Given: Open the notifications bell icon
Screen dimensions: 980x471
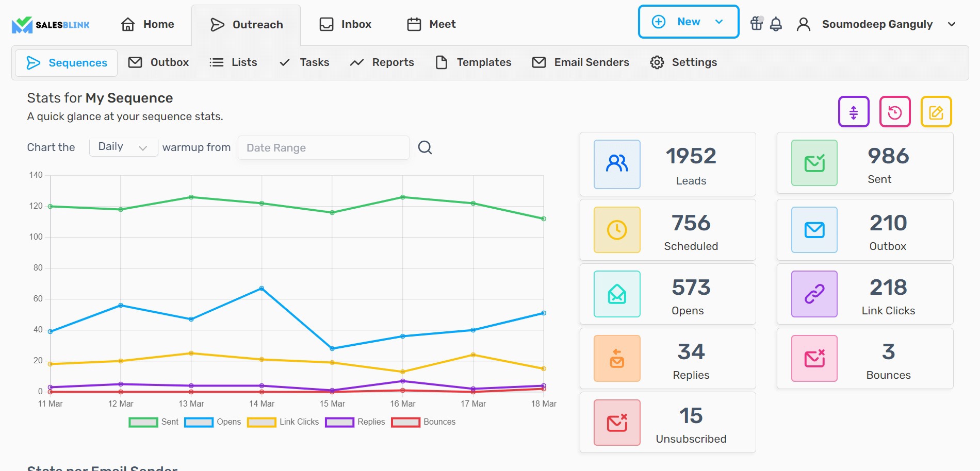Looking at the screenshot, I should click(776, 24).
